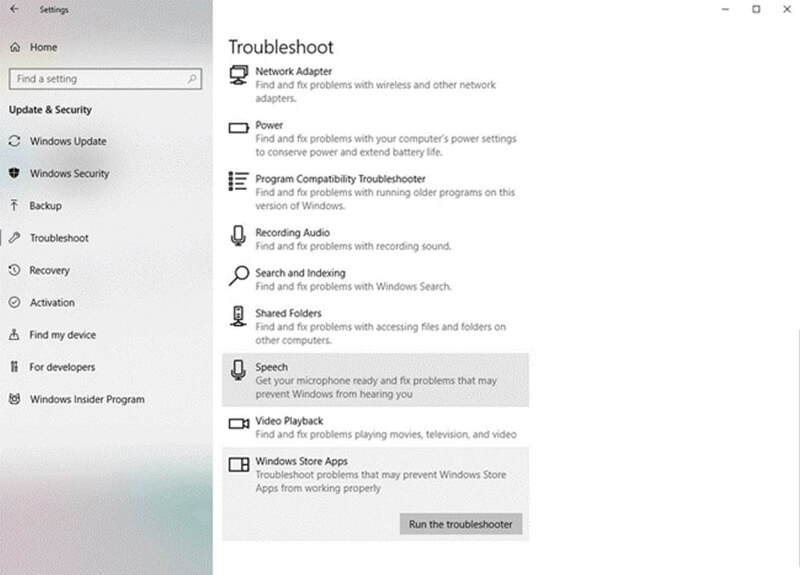Click the Speech microphone icon
This screenshot has height=575, width=800.
pyautogui.click(x=238, y=370)
